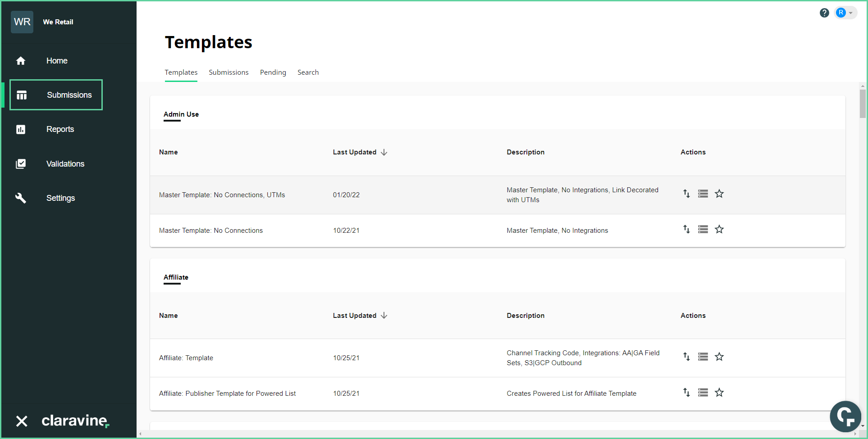Collapse the sidebar with the X icon
Viewport: 868px width, 439px height.
[21, 421]
